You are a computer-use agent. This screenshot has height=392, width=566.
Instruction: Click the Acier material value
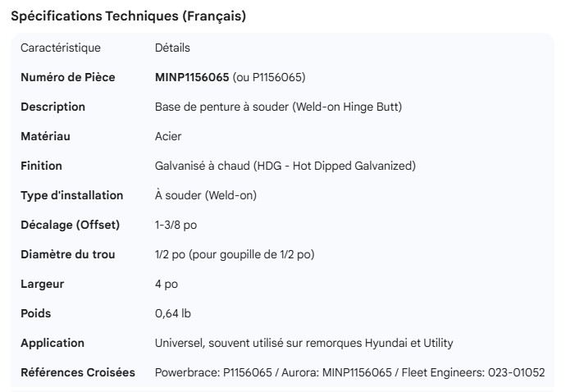click(168, 136)
